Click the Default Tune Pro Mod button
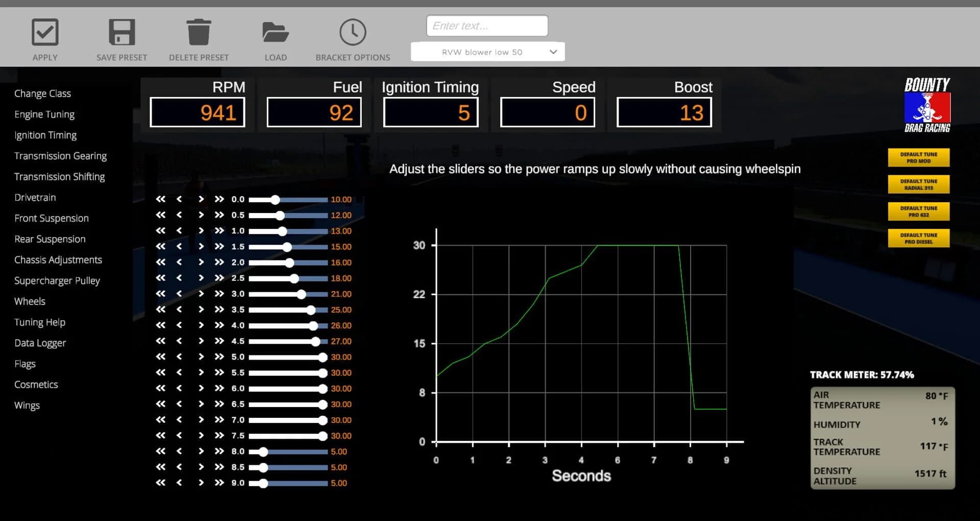980x521 pixels. point(918,157)
